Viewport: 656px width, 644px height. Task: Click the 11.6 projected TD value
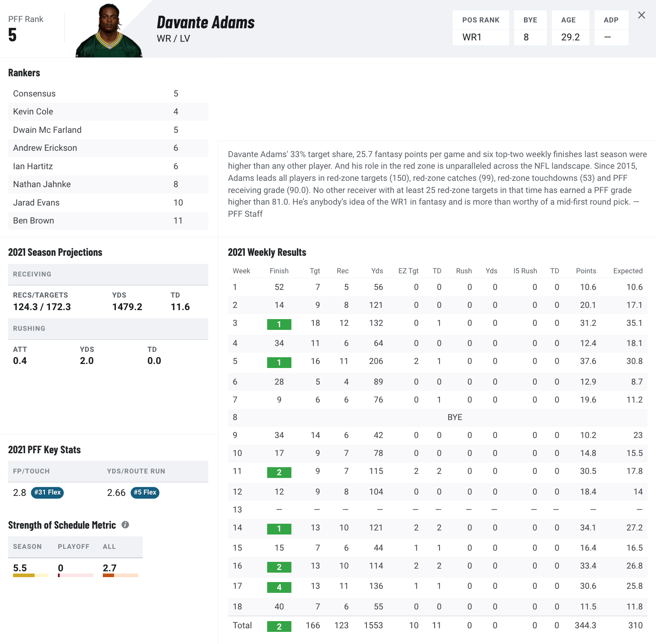180,307
